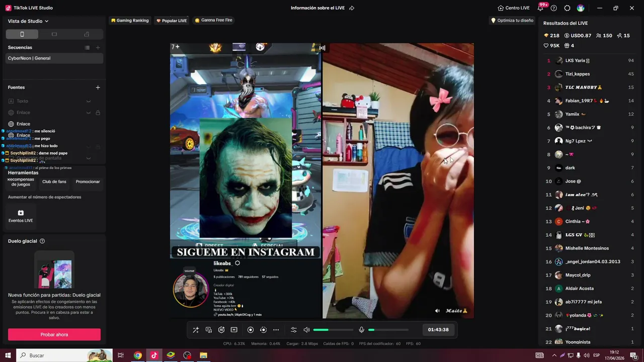Screen dimensions: 644x362
Task: Adjust the microphone volume slider
Action: click(388, 330)
